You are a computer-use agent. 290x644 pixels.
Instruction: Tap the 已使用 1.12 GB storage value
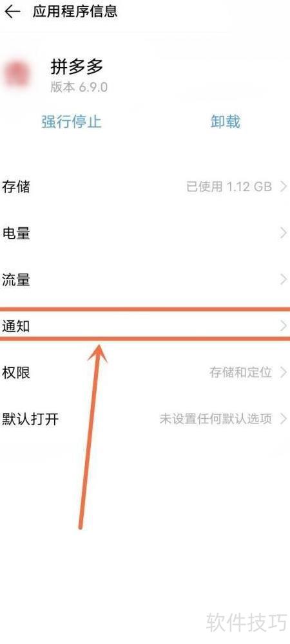tap(229, 187)
